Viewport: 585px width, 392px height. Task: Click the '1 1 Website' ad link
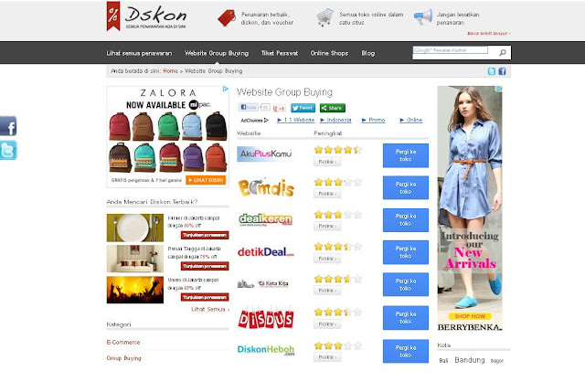click(x=296, y=120)
